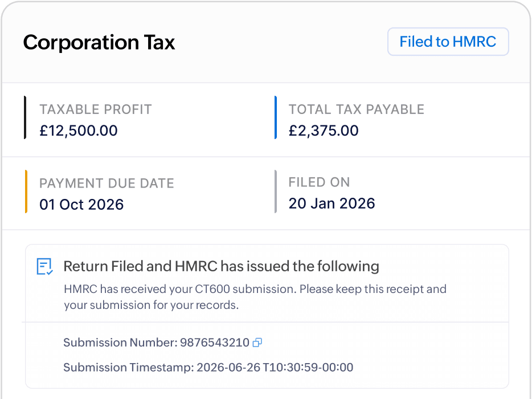
Task: Click the TAXABLE PROFIT header label
Action: click(96, 109)
